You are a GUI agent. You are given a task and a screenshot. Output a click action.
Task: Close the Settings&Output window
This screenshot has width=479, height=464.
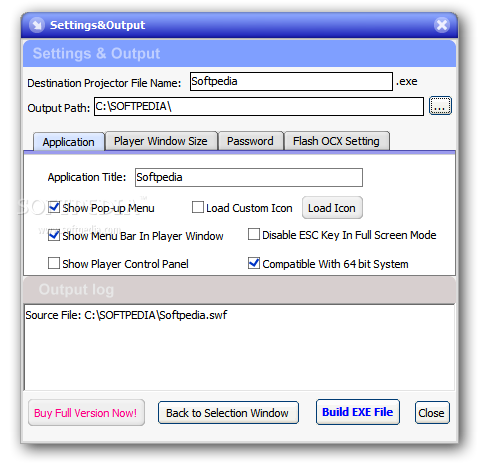pyautogui.click(x=442, y=25)
